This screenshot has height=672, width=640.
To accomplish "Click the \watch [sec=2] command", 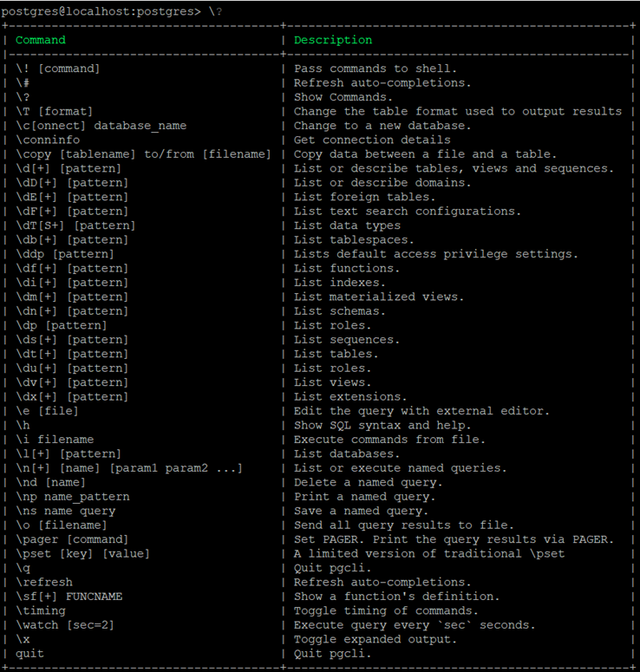I will [x=65, y=625].
